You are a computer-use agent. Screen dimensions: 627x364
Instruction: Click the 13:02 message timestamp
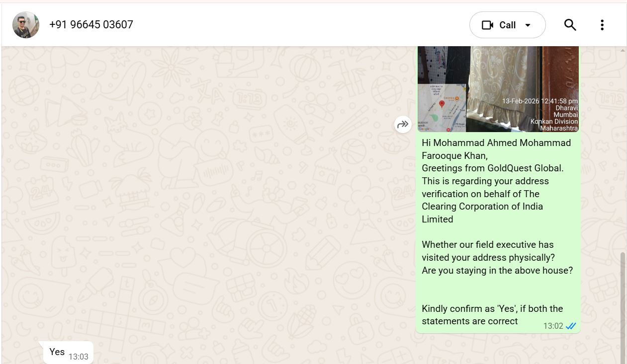pyautogui.click(x=553, y=326)
